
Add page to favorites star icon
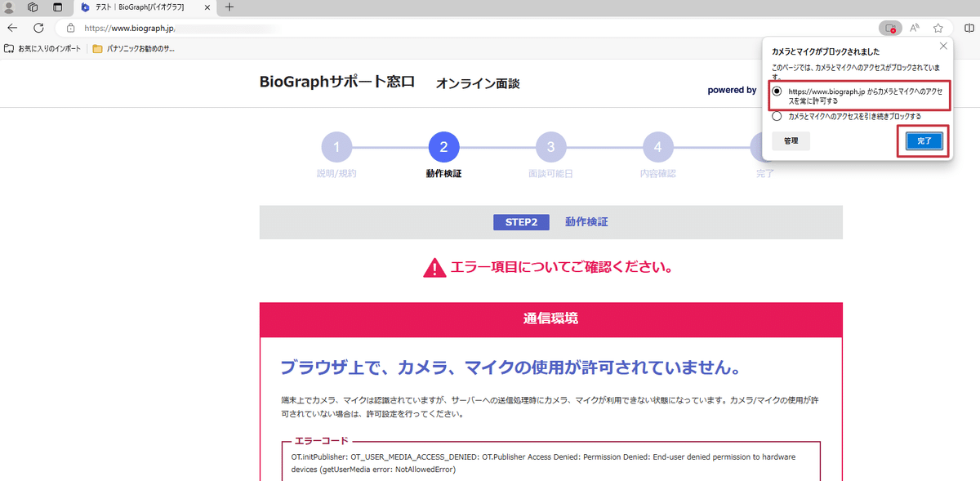coord(938,28)
